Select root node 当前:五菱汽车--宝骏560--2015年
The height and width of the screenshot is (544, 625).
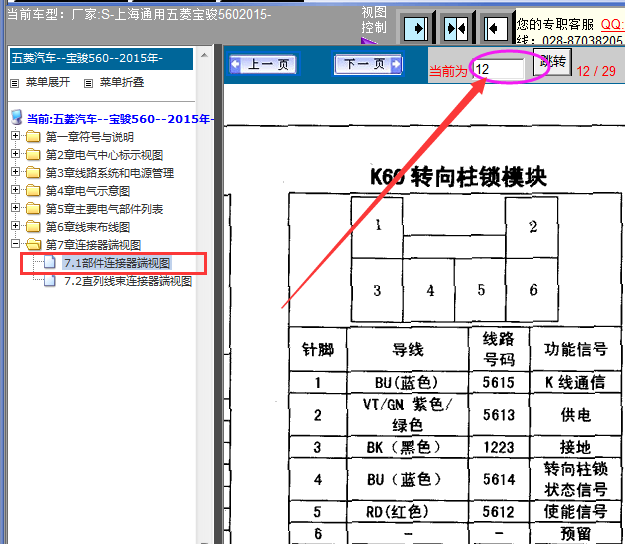pyautogui.click(x=120, y=119)
